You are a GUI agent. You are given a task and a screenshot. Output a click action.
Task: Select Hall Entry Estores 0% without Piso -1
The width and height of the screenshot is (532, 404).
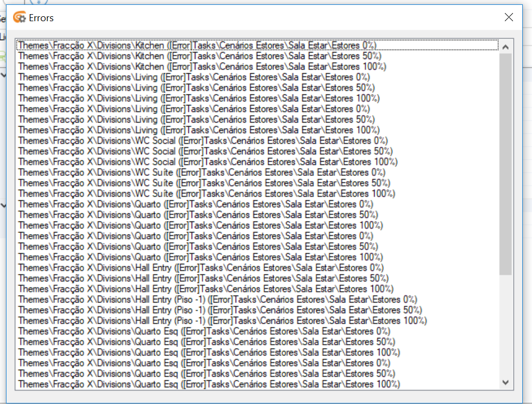[x=201, y=268]
